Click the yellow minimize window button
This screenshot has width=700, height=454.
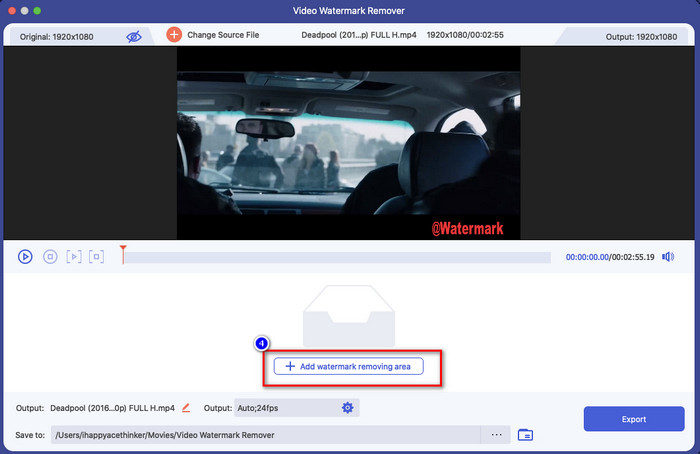pos(25,11)
